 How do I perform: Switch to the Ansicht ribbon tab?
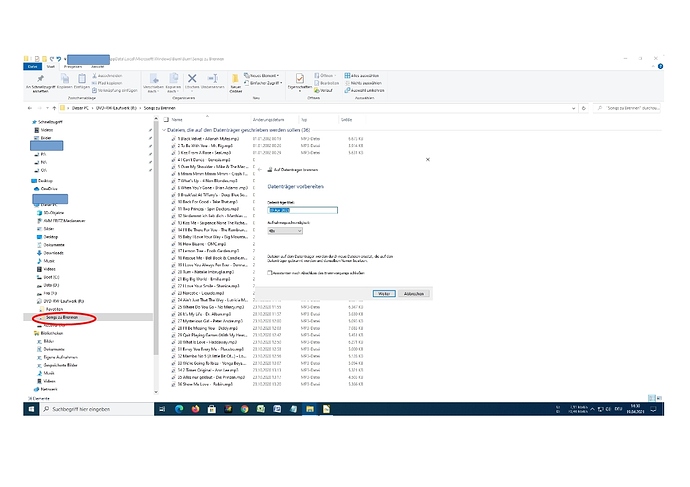(x=98, y=66)
